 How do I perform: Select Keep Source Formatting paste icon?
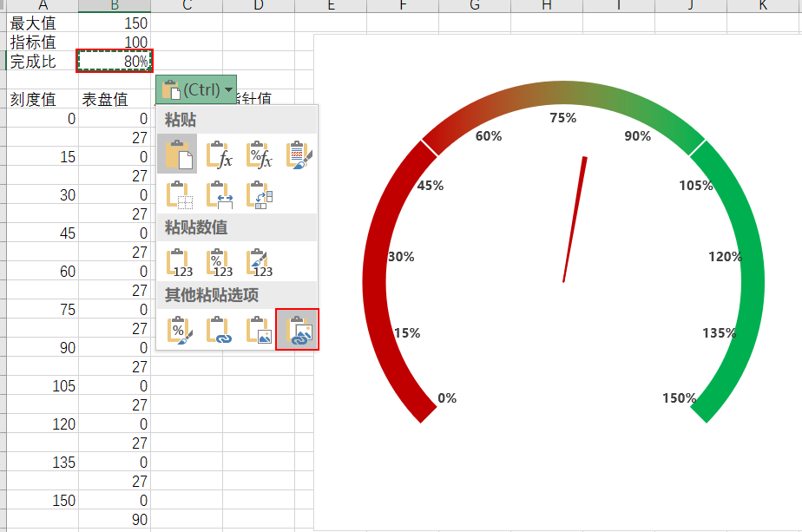(299, 154)
